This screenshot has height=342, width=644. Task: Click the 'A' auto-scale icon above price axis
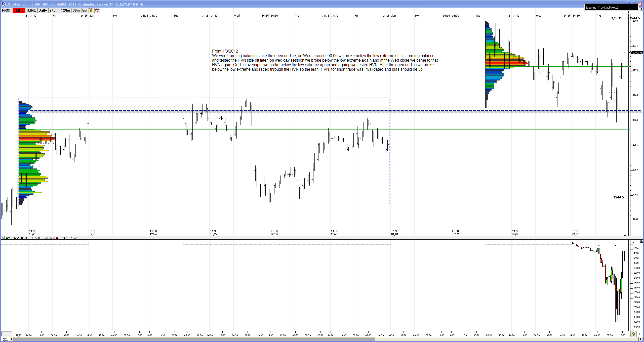coord(641,10)
